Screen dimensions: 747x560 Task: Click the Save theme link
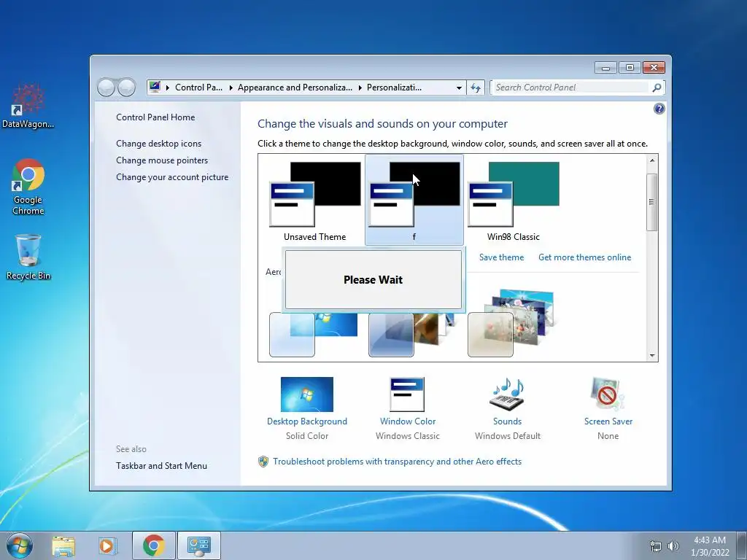[501, 257]
